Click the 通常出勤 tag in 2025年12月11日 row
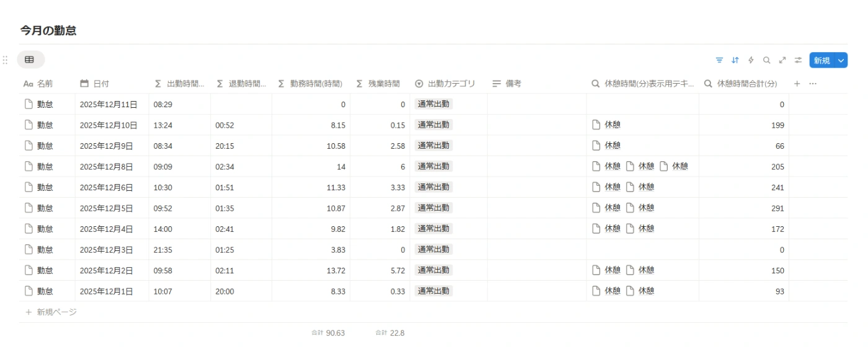 (433, 104)
